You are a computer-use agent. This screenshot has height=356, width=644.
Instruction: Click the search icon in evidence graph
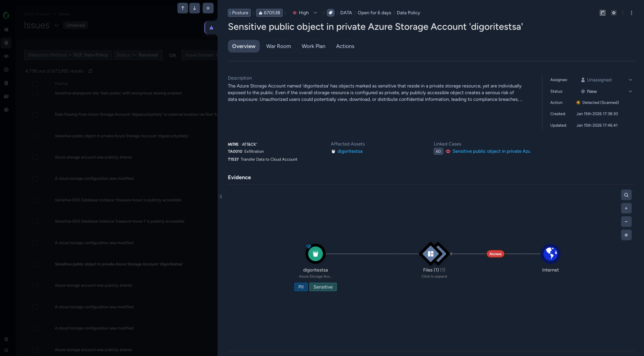[x=626, y=195]
